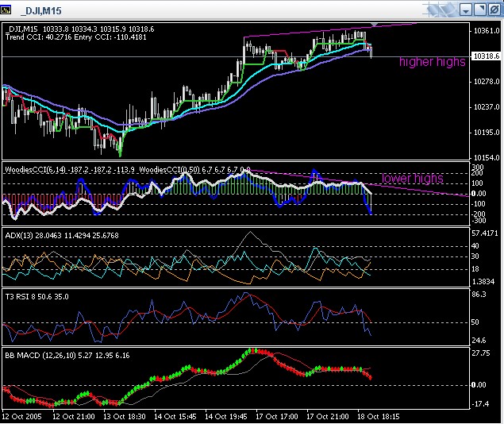504x424 pixels.
Task: Click the 18 Oct 18:15 time label
Action: tap(379, 417)
